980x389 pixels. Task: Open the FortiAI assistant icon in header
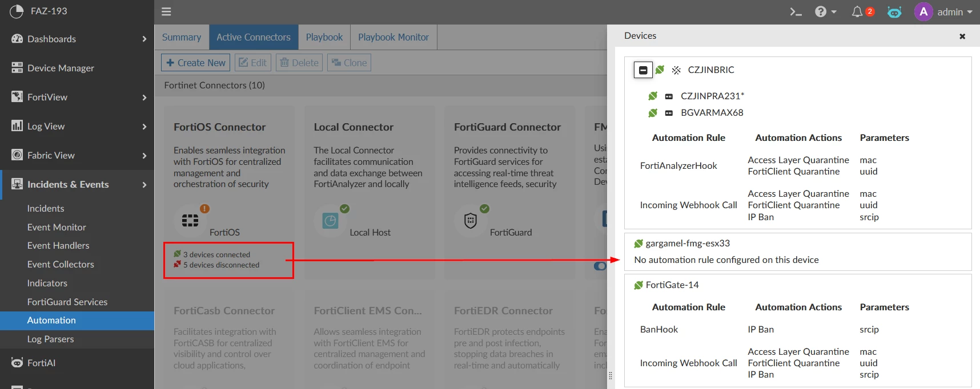pos(894,12)
